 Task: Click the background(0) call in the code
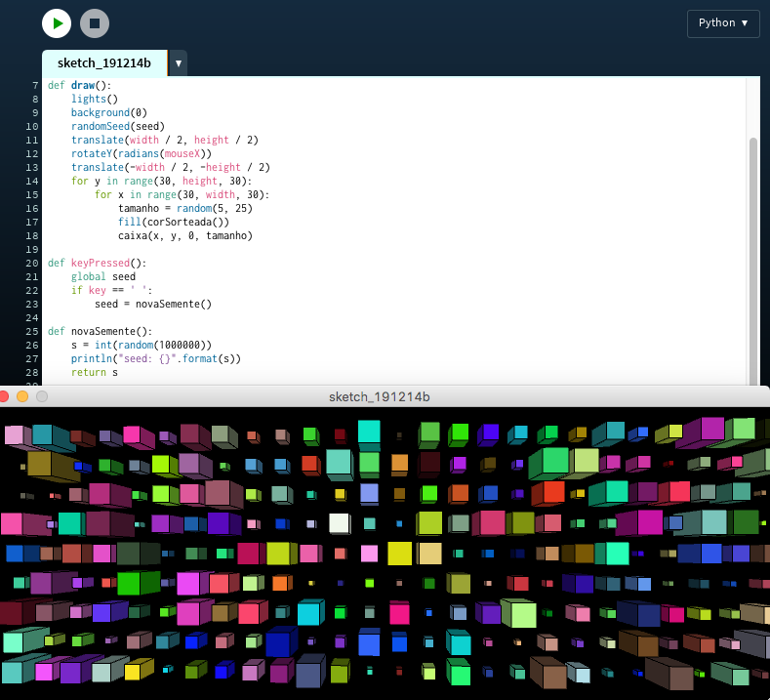[x=108, y=112]
